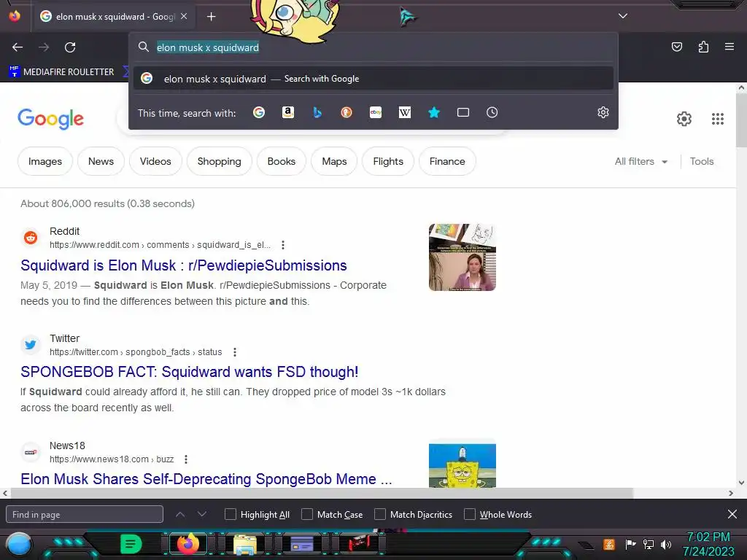Open the clock showing 7:02 PM
Image resolution: width=747 pixels, height=560 pixels.
point(708,544)
